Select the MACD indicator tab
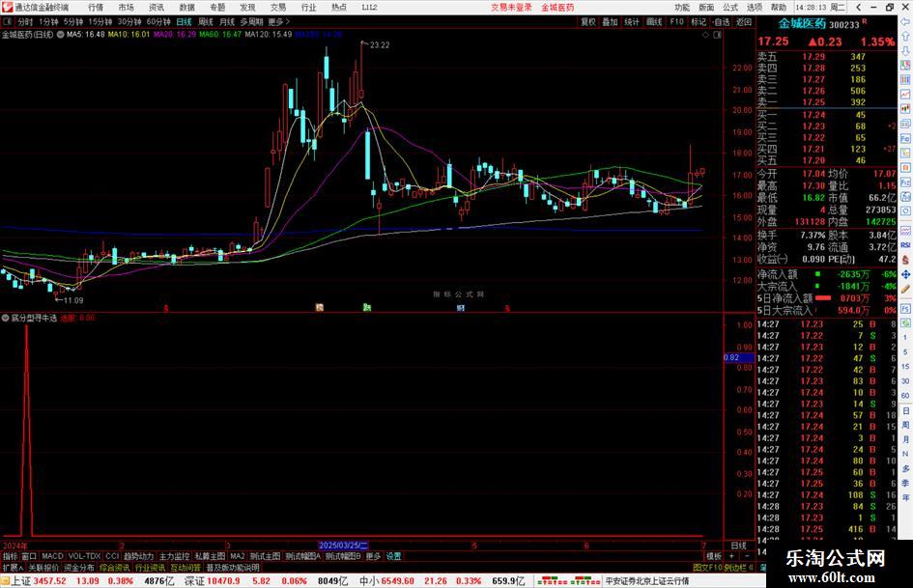 click(52, 556)
